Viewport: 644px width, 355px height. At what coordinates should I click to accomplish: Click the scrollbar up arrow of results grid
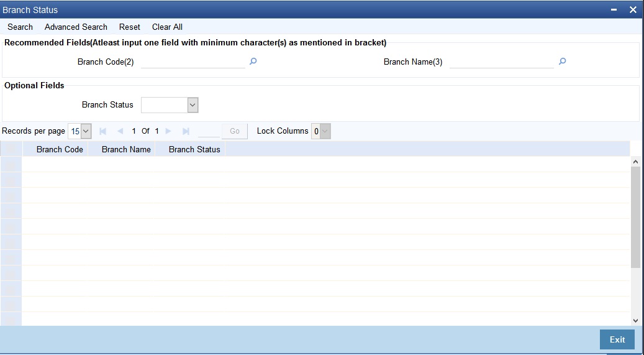635,162
